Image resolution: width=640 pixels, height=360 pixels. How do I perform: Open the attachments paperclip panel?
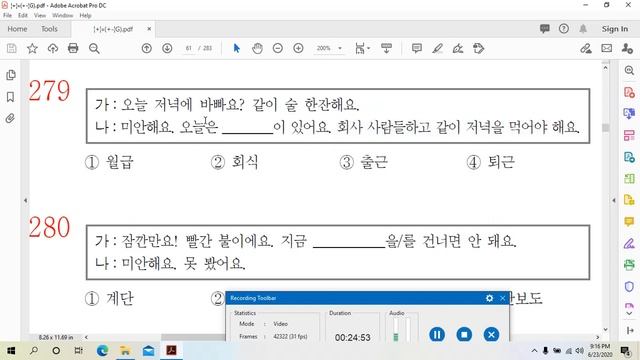11,118
